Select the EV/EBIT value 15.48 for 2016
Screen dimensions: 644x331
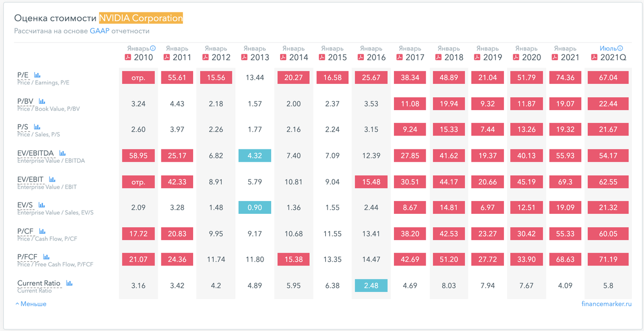click(371, 182)
